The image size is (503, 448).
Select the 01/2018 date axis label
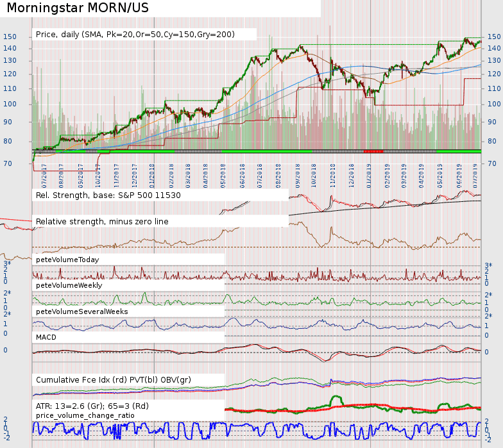151,176
